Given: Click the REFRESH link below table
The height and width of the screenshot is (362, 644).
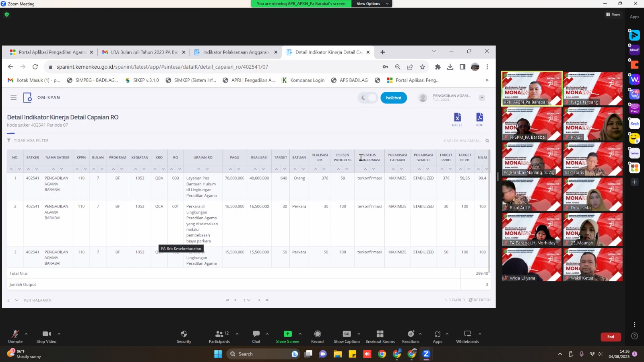Looking at the screenshot, I should pyautogui.click(x=480, y=300).
